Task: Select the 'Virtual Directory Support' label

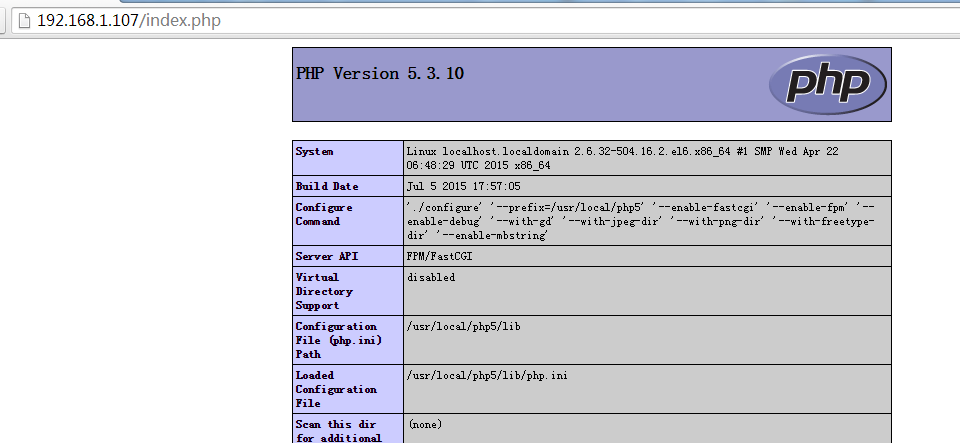Action: tap(324, 291)
